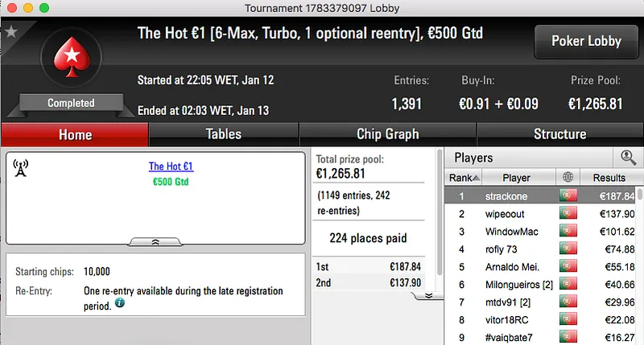
Task: Expand the prize payout list
Action: [429, 295]
